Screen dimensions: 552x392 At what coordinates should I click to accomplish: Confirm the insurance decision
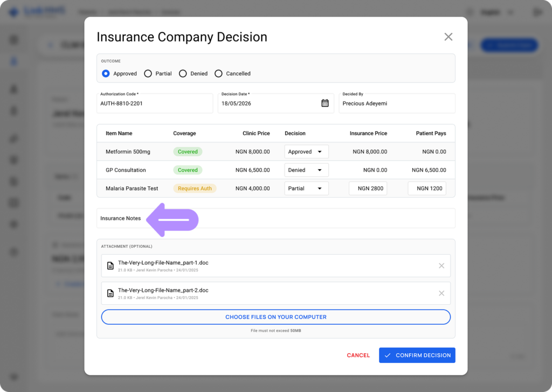[x=417, y=355]
